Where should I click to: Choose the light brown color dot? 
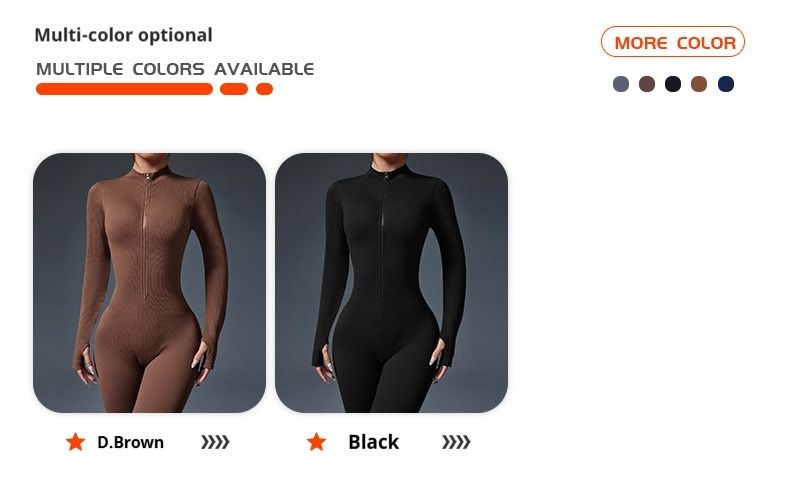click(699, 84)
